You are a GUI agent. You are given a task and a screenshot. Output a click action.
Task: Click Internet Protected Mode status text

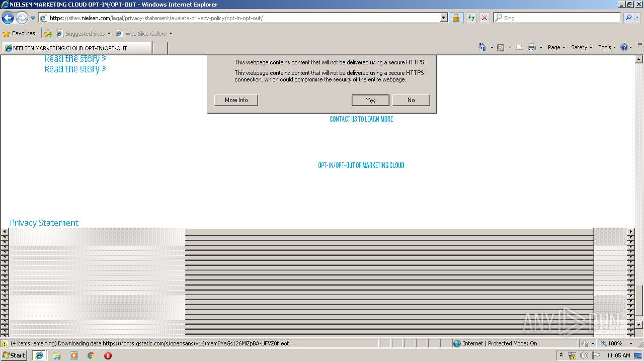click(x=500, y=343)
